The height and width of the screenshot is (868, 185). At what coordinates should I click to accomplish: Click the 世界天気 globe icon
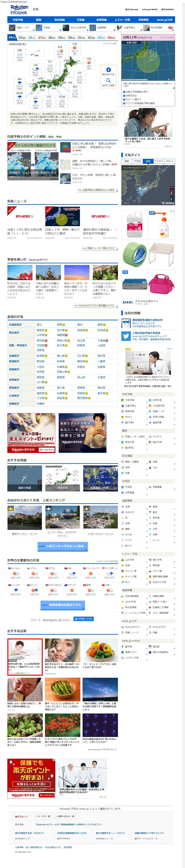tap(150, 400)
